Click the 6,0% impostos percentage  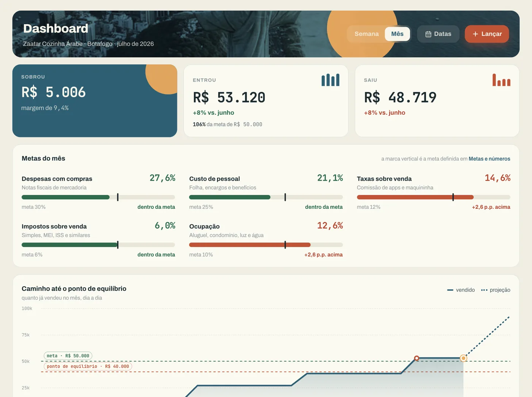click(x=165, y=225)
